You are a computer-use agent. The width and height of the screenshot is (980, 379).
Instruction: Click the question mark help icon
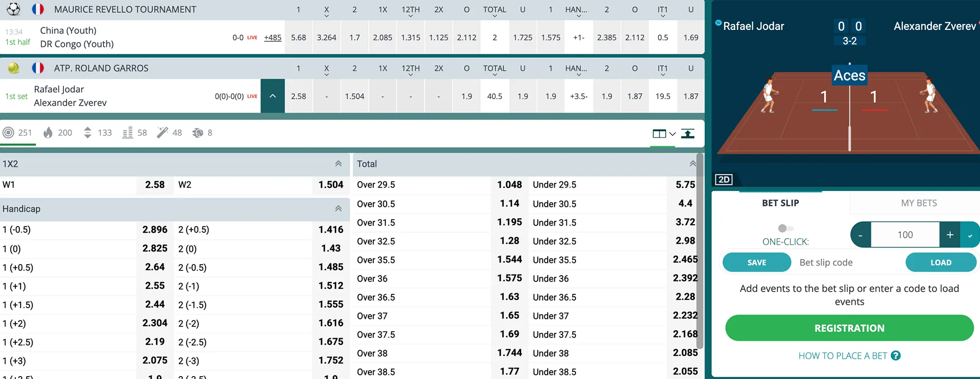pos(895,356)
